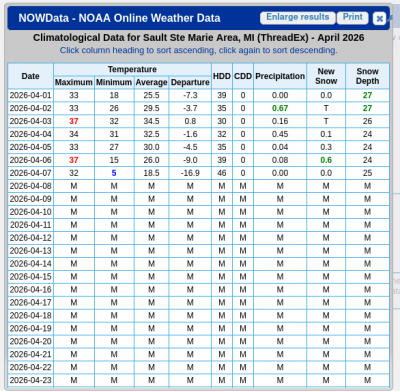Click the blue minimum value 5
The height and width of the screenshot is (392, 400).
point(114,173)
